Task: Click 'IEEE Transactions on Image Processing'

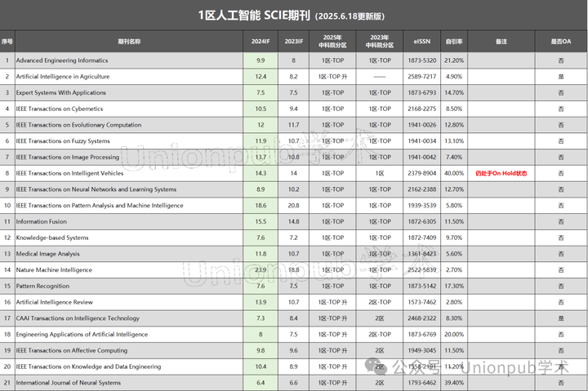Action: click(68, 157)
